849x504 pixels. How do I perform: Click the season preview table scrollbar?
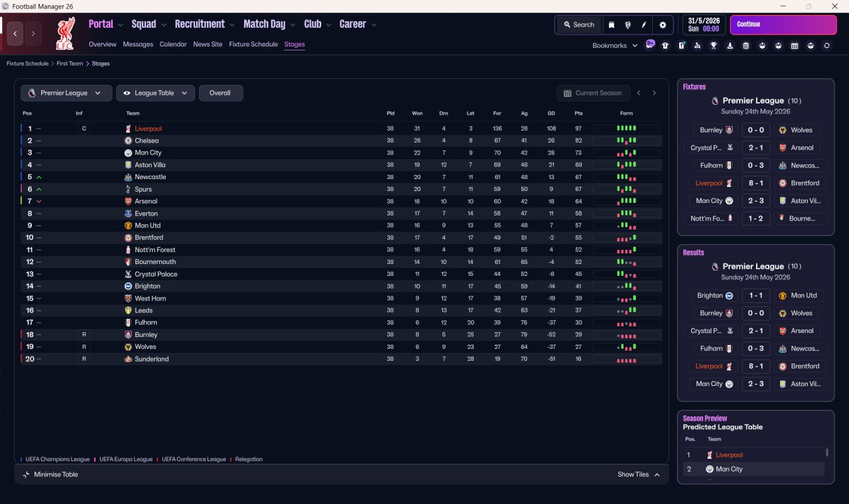pyautogui.click(x=826, y=453)
